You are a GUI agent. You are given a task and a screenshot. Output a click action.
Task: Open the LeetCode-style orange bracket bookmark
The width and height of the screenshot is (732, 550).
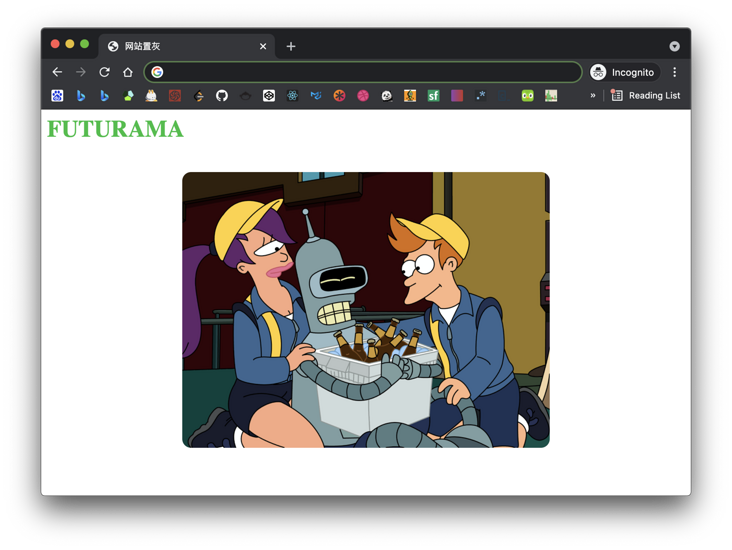(x=198, y=96)
